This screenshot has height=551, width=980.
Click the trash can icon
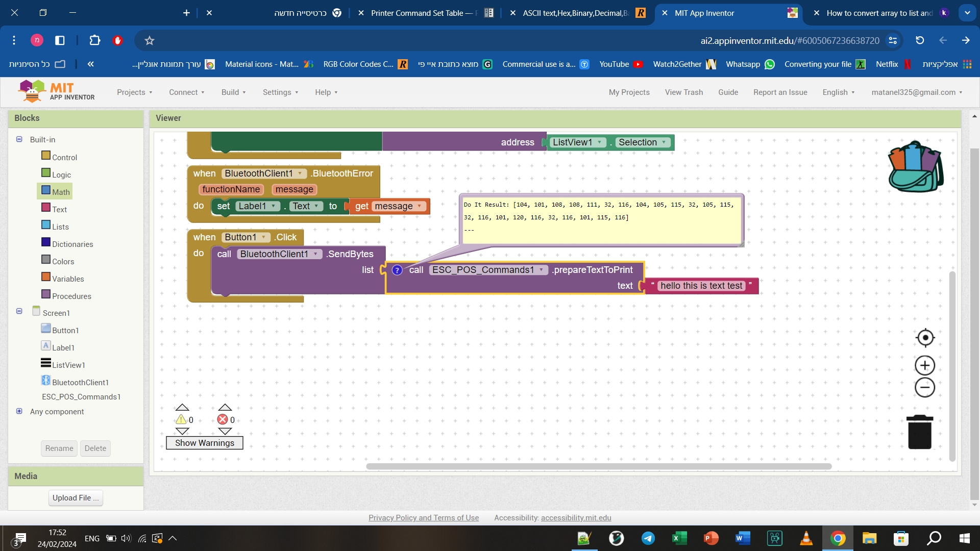click(x=919, y=432)
